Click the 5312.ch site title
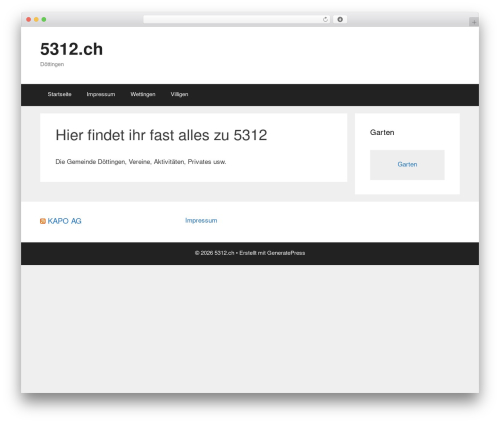This screenshot has height=423, width=500. point(71,49)
